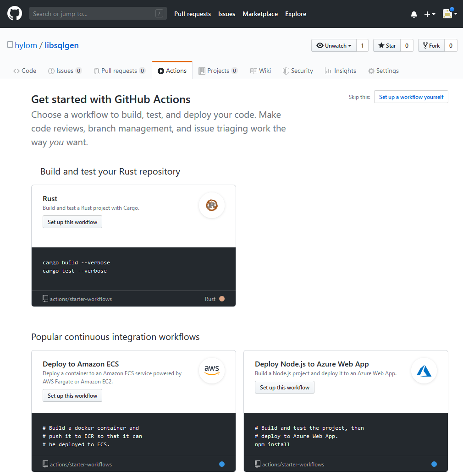The image size is (463, 476).
Task: Click the Rust card title
Action: 50,198
